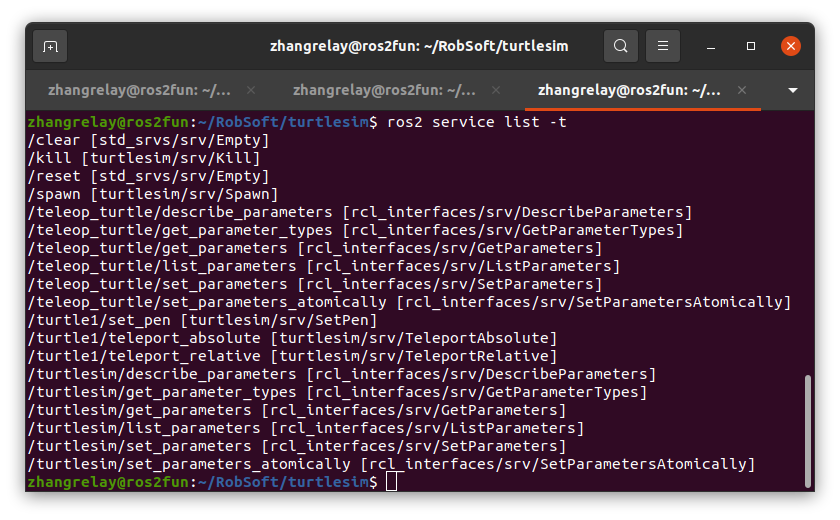Click the /kill service line
Image resolution: width=840 pixels, height=520 pixels.
pyautogui.click(x=144, y=159)
